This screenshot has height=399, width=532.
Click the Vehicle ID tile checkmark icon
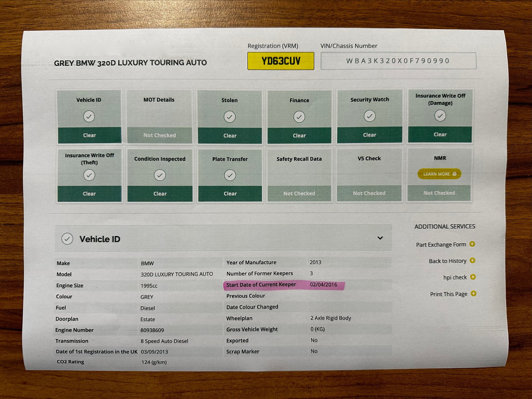tap(89, 116)
